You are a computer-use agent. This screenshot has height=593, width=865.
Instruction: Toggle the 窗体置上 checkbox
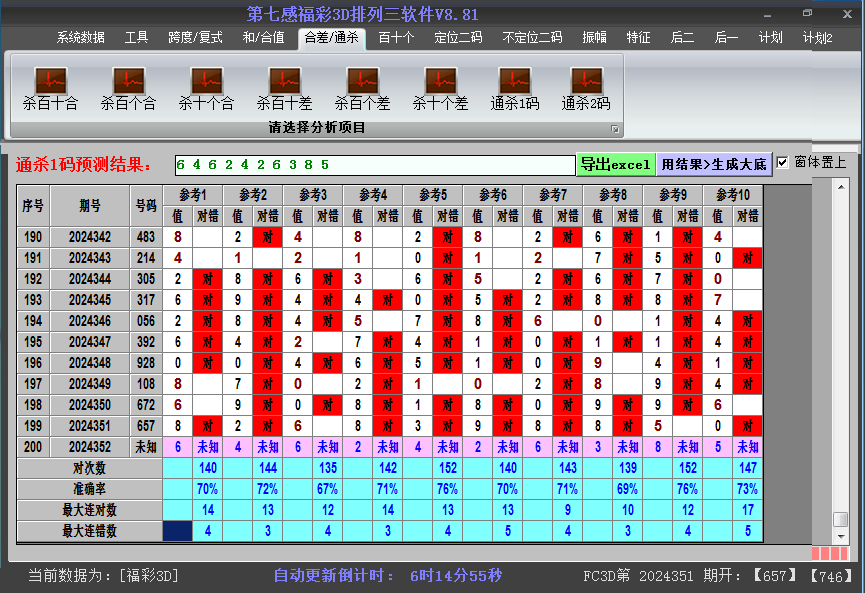pos(782,163)
